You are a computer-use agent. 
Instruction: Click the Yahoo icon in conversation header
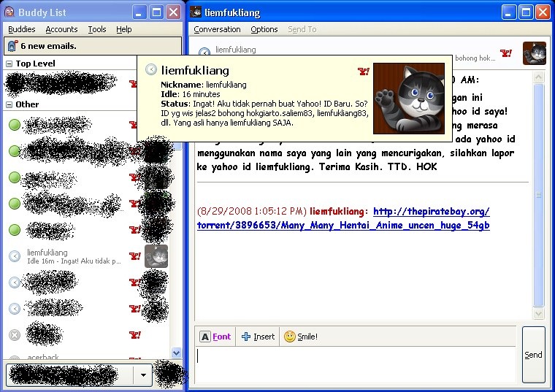click(506, 53)
